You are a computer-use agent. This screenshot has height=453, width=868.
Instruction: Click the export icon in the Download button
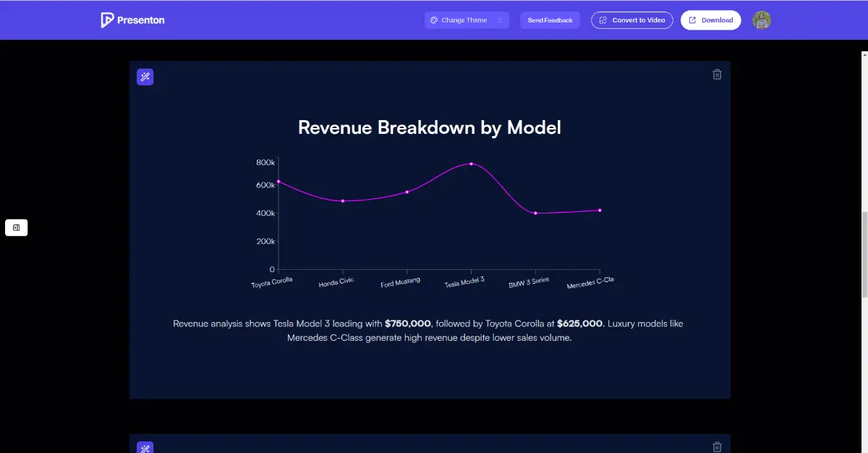pyautogui.click(x=692, y=20)
